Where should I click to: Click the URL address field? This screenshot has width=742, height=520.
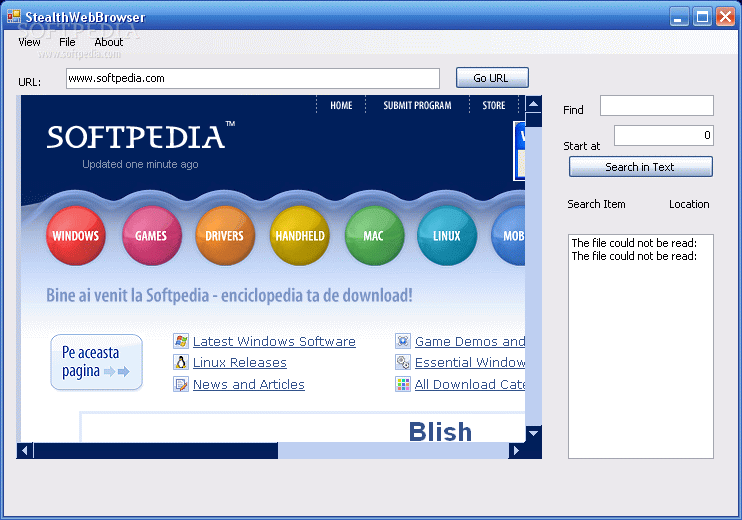tap(253, 79)
